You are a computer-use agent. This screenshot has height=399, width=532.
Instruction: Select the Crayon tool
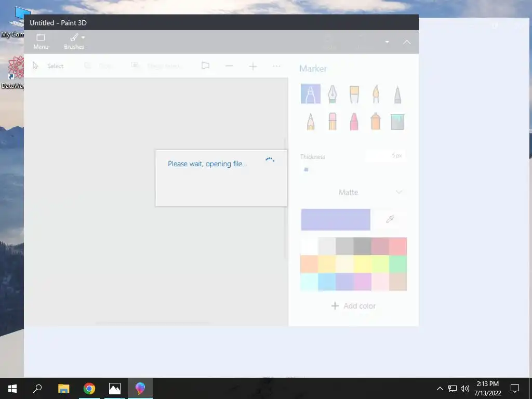[354, 121]
